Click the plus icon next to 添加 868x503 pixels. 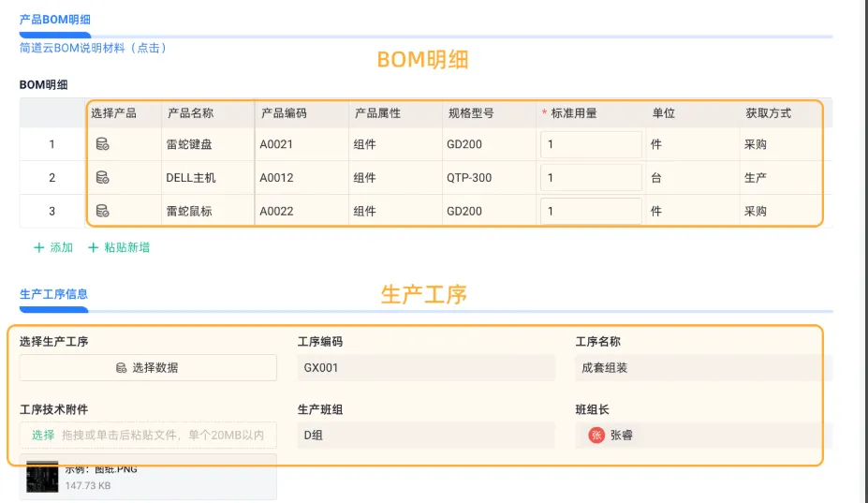pyautogui.click(x=38, y=247)
